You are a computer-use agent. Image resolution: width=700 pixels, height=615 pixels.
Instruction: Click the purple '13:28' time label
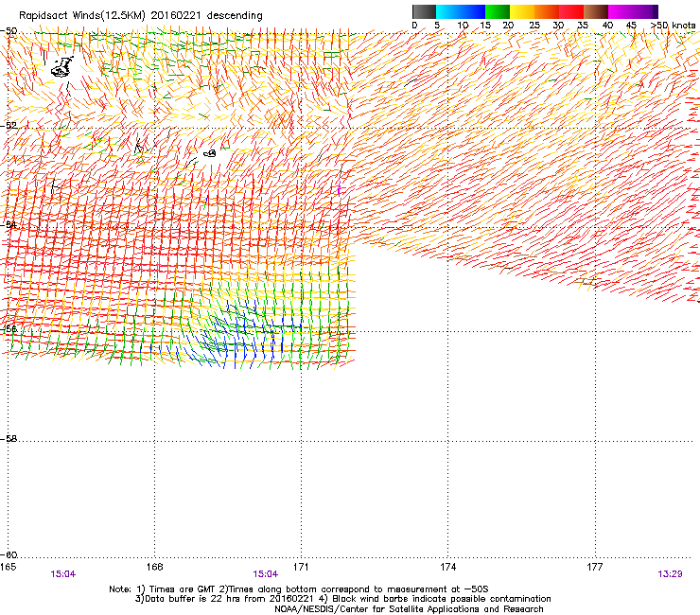point(670,574)
